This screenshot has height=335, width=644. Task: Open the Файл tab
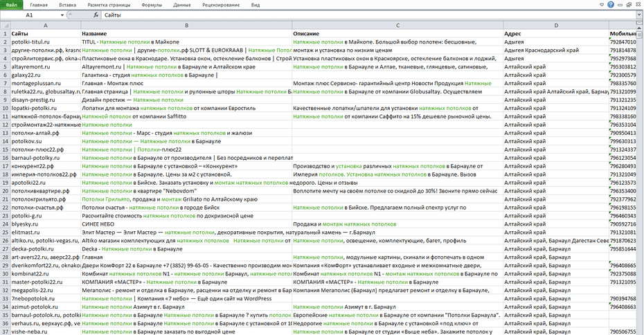(12, 5)
